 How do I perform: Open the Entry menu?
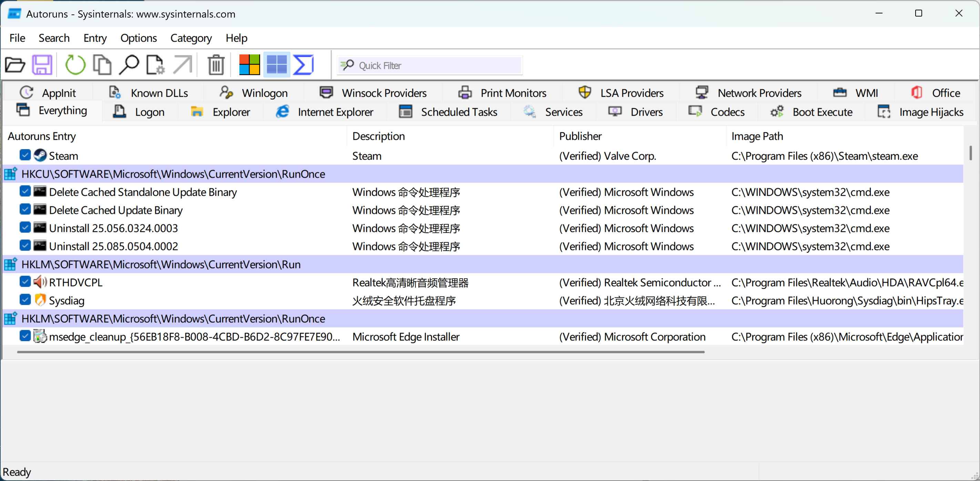tap(95, 38)
